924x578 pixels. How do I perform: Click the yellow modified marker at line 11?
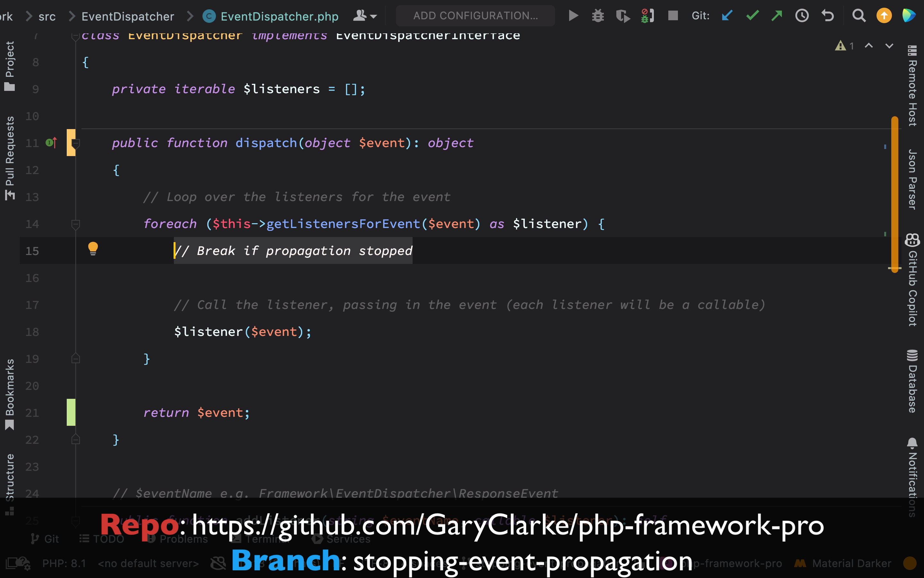[x=71, y=143]
